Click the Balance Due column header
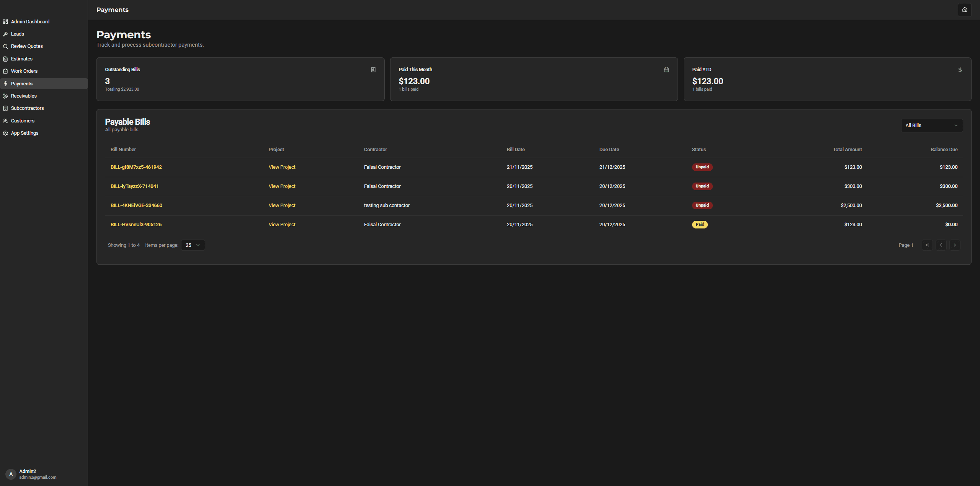The image size is (980, 486). pyautogui.click(x=944, y=150)
